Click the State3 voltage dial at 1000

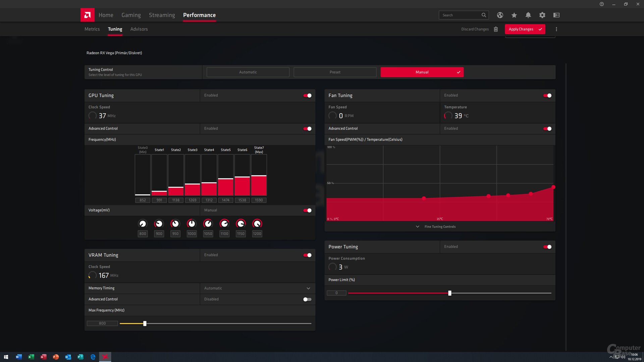pyautogui.click(x=192, y=224)
